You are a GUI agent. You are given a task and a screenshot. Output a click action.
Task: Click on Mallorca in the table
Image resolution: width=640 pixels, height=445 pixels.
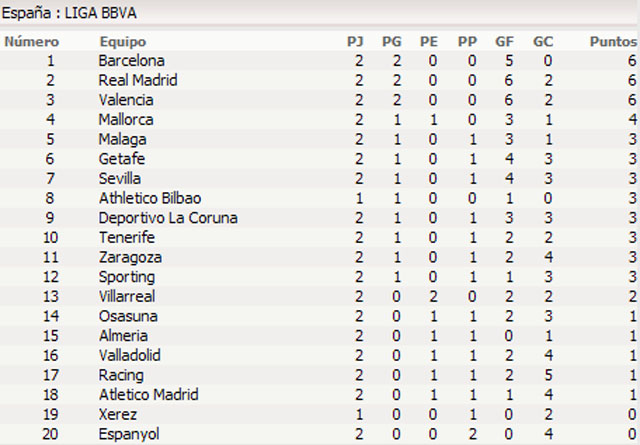point(126,120)
